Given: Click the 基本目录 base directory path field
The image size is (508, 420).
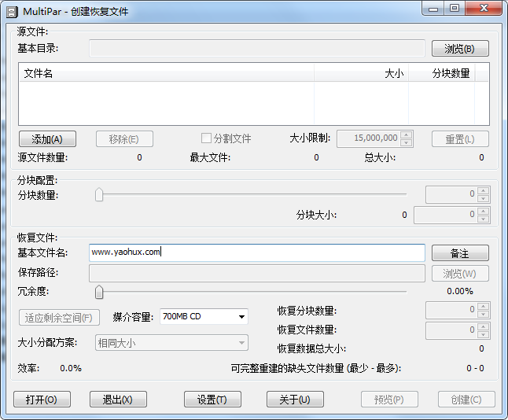Looking at the screenshot, I should click(257, 49).
